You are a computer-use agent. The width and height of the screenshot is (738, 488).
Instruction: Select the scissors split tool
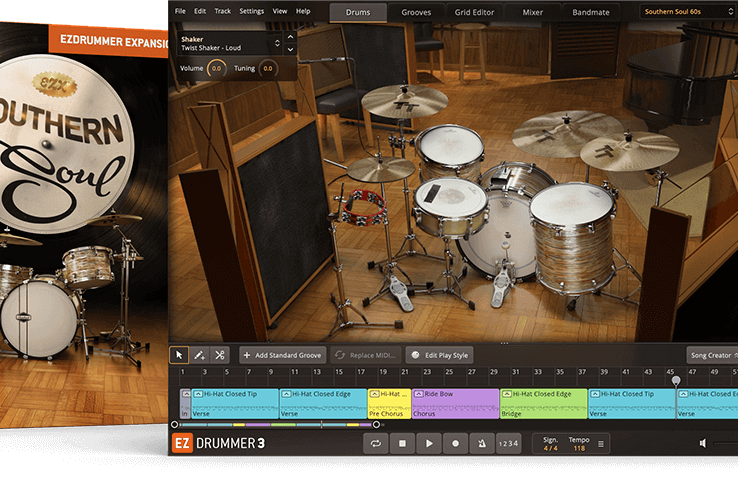tap(220, 355)
